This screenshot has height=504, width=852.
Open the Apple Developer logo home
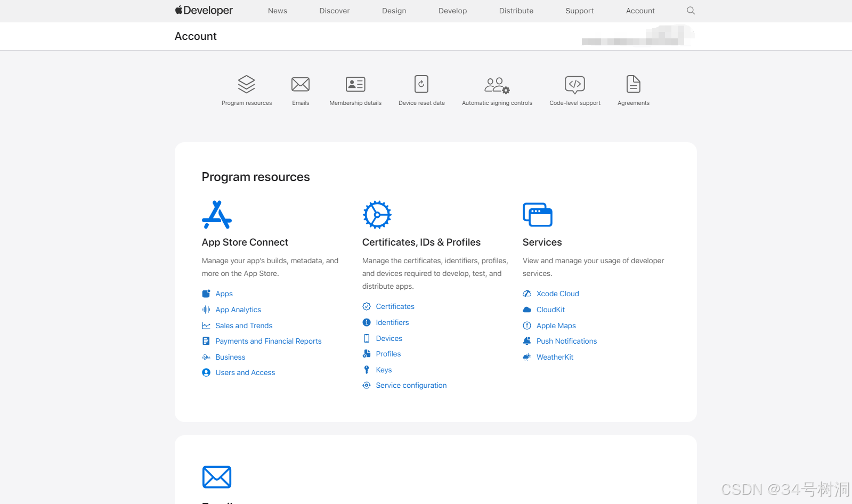(x=204, y=11)
